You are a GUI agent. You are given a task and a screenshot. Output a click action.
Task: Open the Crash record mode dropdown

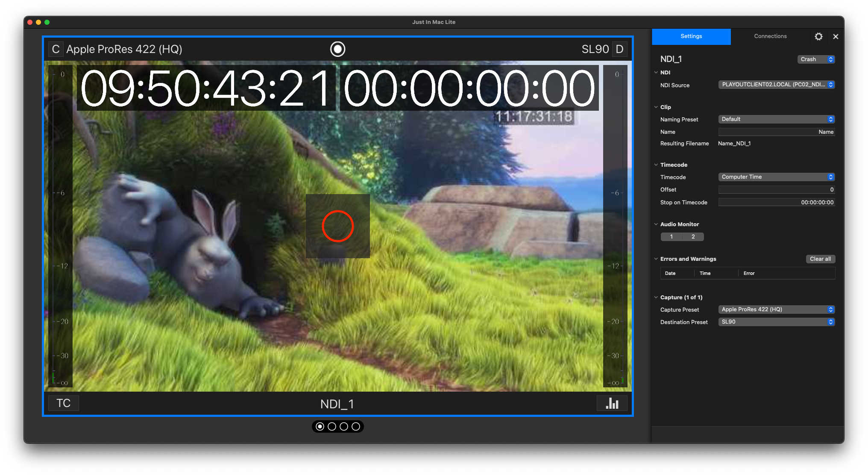pos(816,59)
